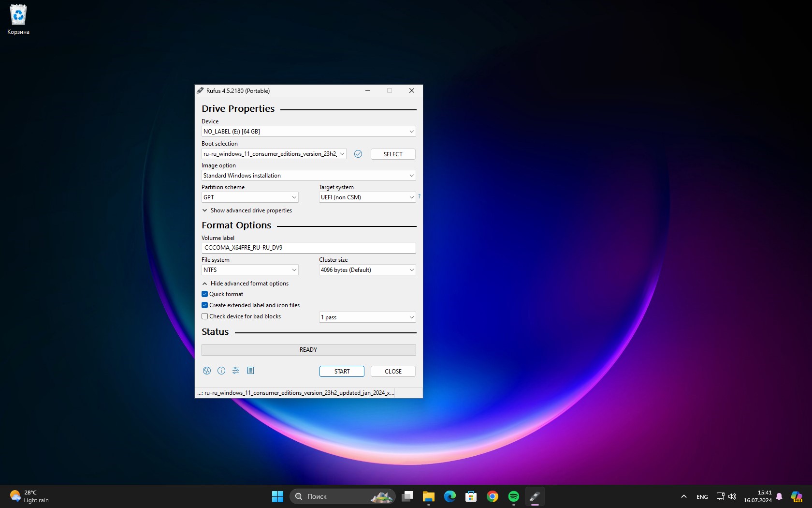812x508 pixels.
Task: Open Rufus application settings sliders icon
Action: click(236, 371)
